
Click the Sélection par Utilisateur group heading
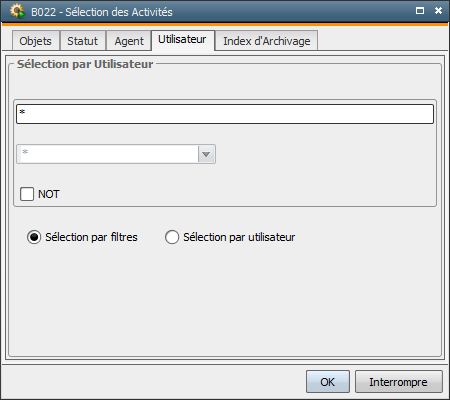(x=85, y=64)
